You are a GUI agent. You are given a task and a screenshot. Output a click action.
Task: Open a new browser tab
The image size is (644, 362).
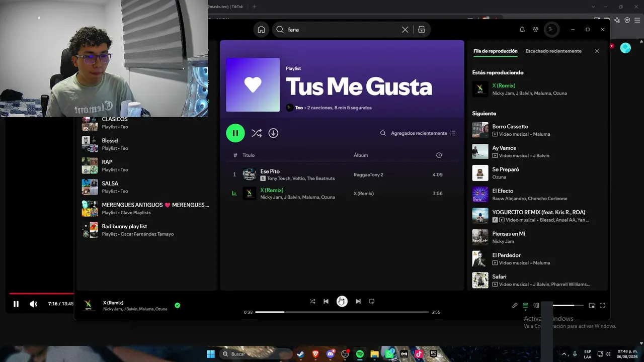tap(254, 7)
